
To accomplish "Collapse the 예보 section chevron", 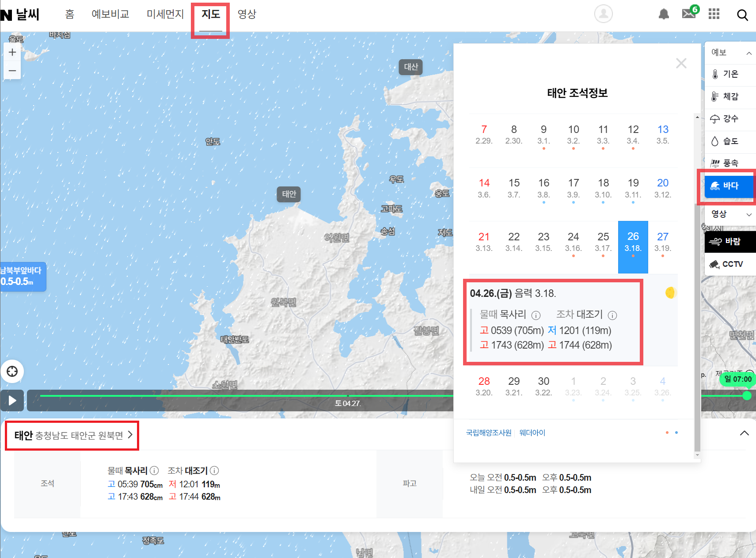I will [x=749, y=53].
